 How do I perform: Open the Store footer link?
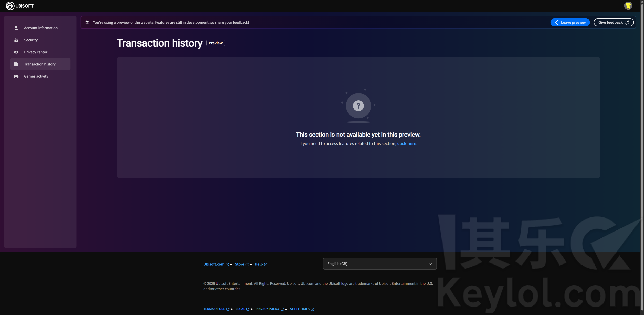click(x=239, y=264)
